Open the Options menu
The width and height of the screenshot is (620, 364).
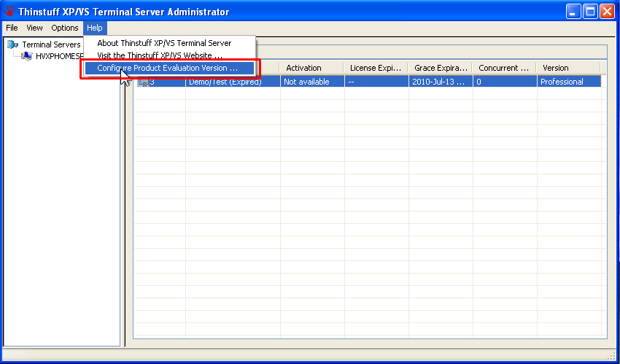click(65, 28)
